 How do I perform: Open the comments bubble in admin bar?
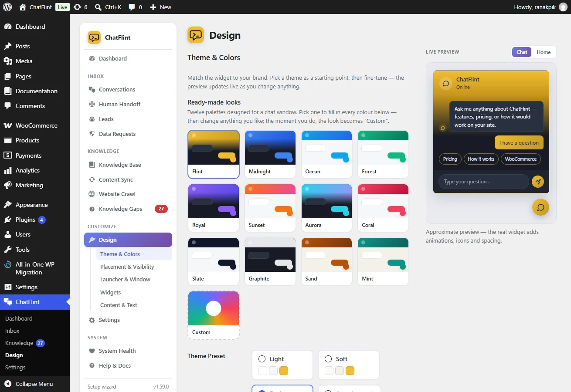tap(132, 7)
